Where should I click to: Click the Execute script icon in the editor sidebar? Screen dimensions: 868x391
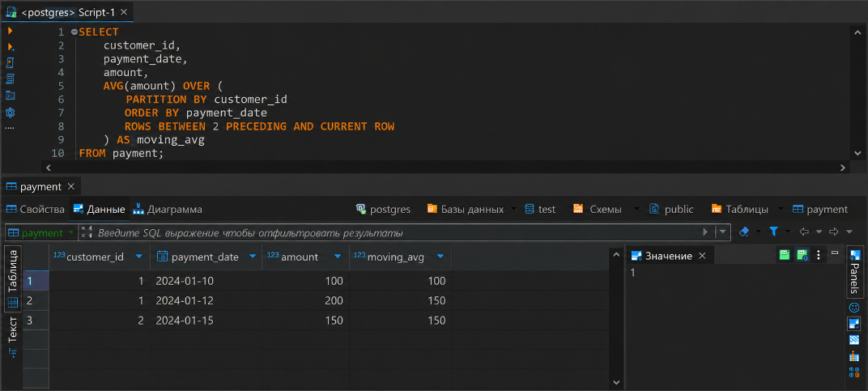tap(10, 62)
